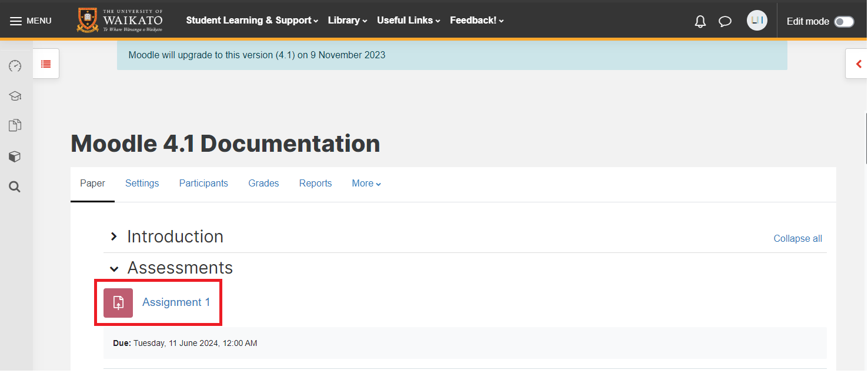
Task: Click the Assignment 1 upload icon
Action: 118,303
